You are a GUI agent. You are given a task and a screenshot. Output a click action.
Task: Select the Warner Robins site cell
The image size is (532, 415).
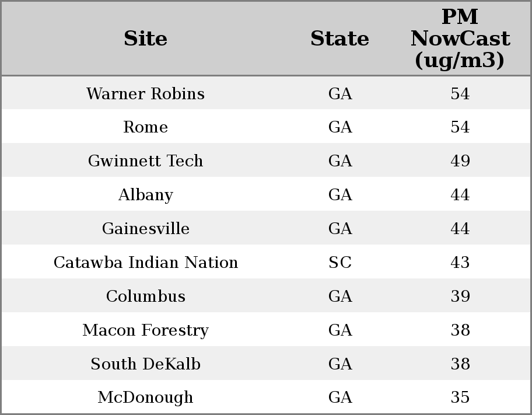tap(145, 94)
